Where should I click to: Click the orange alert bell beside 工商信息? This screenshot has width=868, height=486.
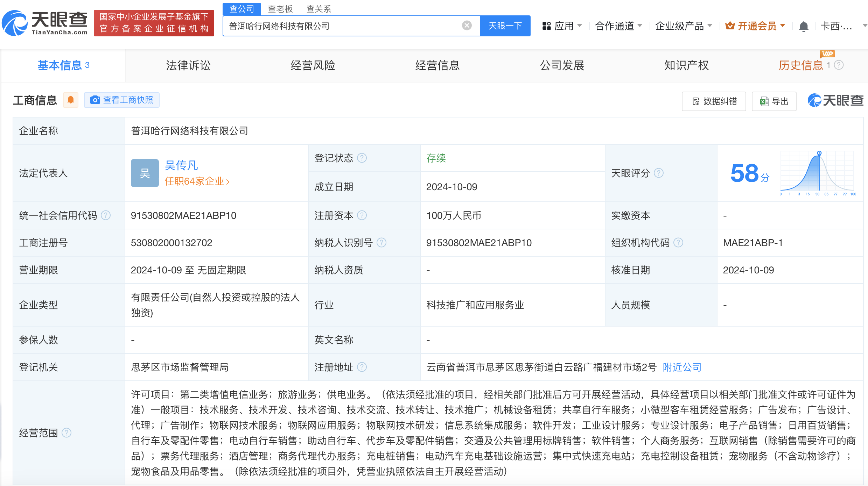71,100
